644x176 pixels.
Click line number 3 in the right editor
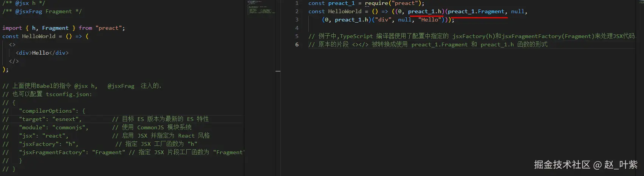point(297,20)
